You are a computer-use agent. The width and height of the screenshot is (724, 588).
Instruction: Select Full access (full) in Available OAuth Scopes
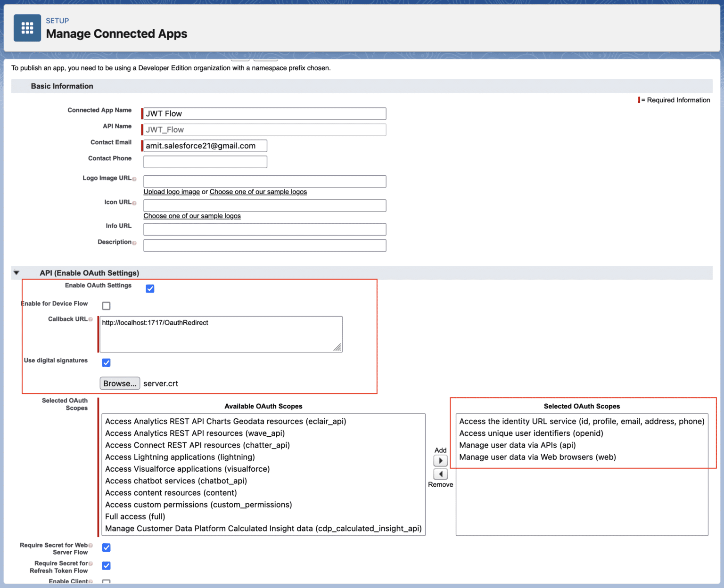click(x=135, y=516)
